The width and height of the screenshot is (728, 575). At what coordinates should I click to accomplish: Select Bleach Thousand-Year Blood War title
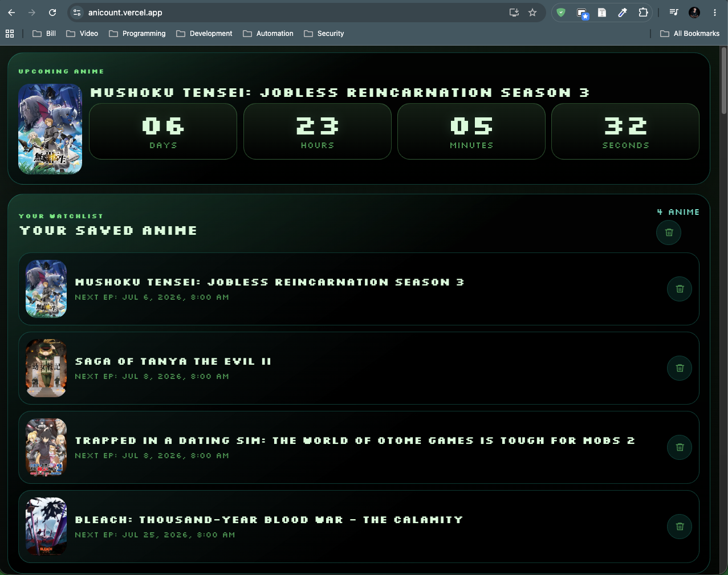pos(269,520)
